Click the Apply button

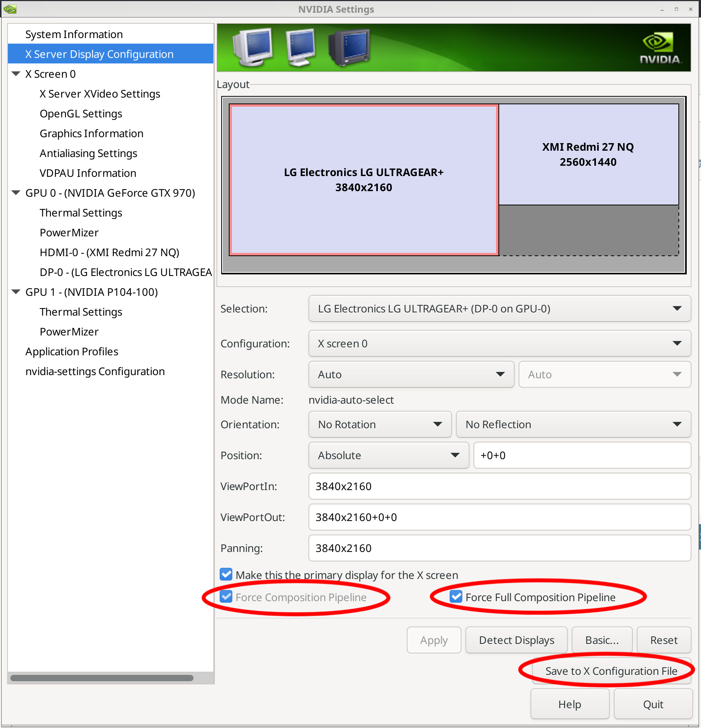434,640
